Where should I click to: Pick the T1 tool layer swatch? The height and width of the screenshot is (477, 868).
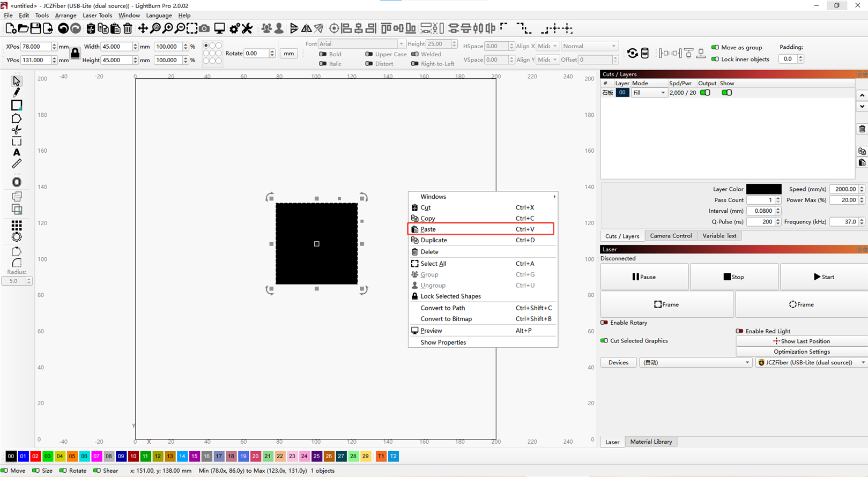pyautogui.click(x=381, y=456)
